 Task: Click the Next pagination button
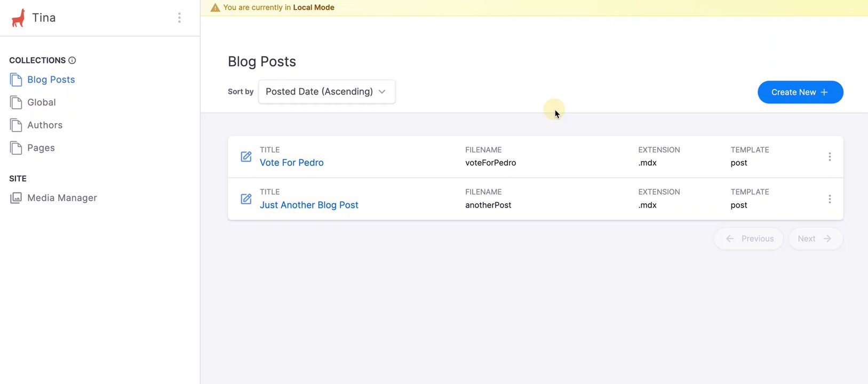tap(815, 239)
